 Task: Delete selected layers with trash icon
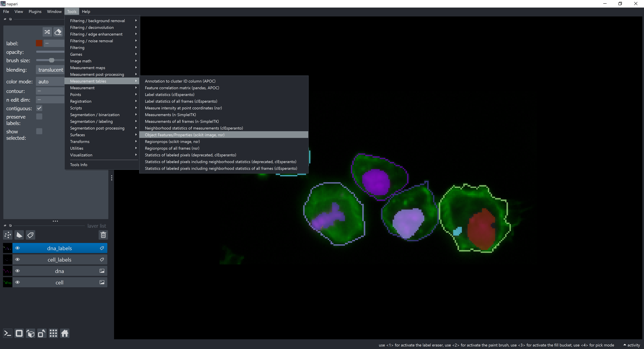pyautogui.click(x=103, y=235)
